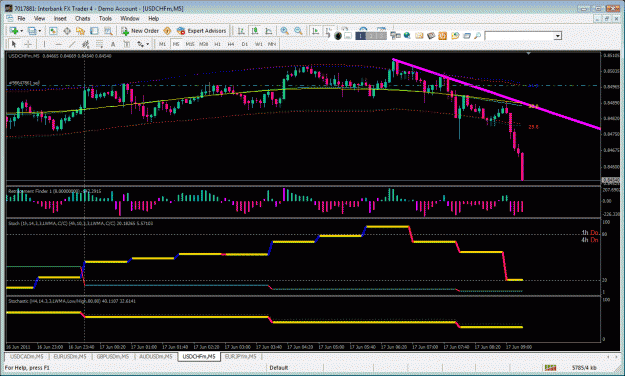Viewport: 625px width, 376px height.
Task: Click the connection status bars icon
Action: (550, 368)
